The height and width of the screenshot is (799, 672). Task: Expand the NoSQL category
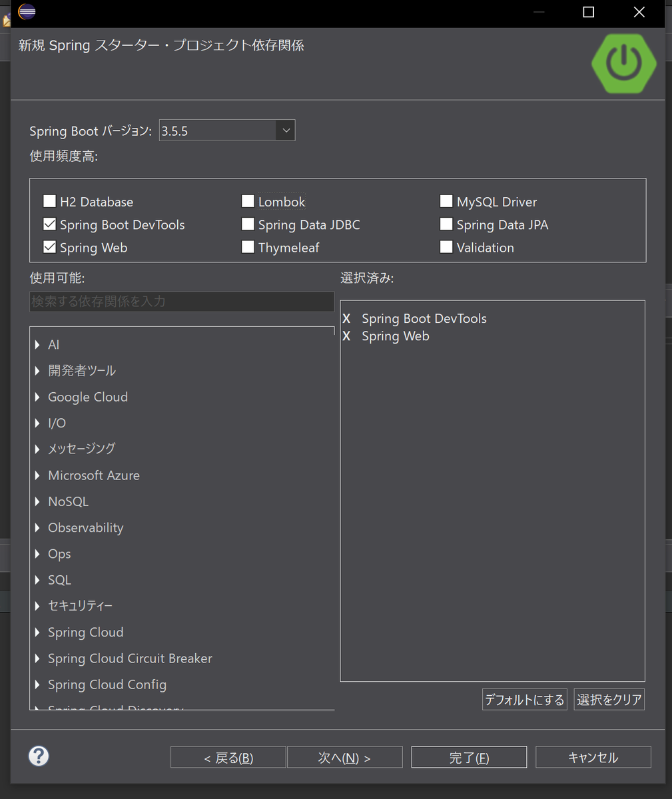[x=37, y=501]
